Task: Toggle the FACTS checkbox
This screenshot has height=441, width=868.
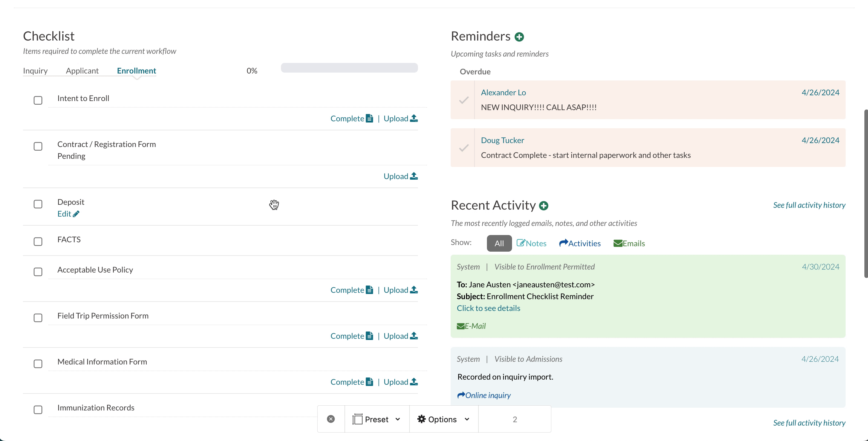Action: 37,242
